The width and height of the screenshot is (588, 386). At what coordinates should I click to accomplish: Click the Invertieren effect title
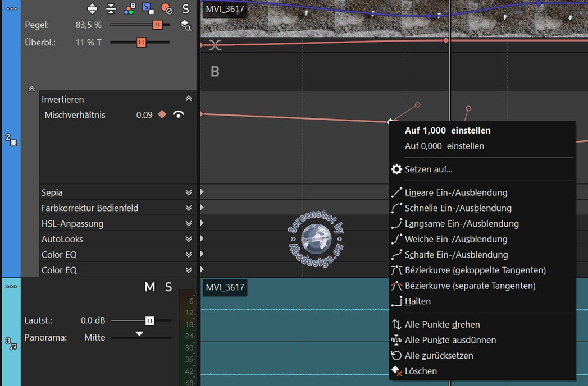[x=63, y=99]
